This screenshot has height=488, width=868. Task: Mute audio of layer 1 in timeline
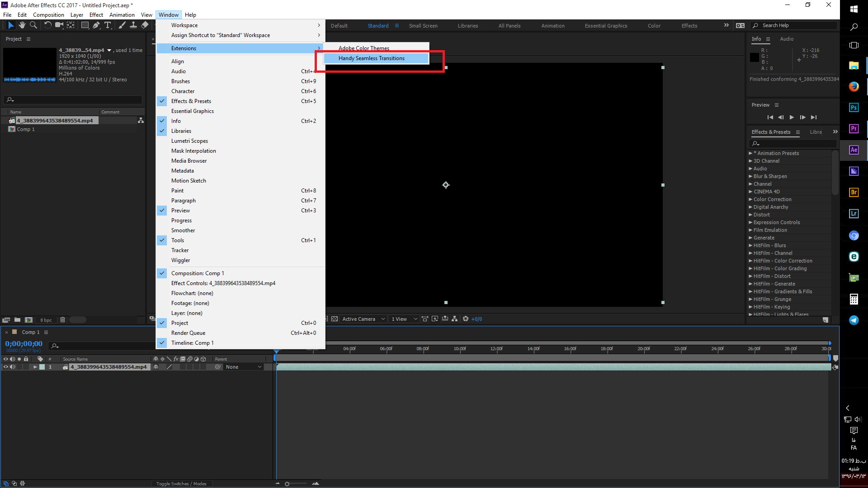tap(13, 367)
